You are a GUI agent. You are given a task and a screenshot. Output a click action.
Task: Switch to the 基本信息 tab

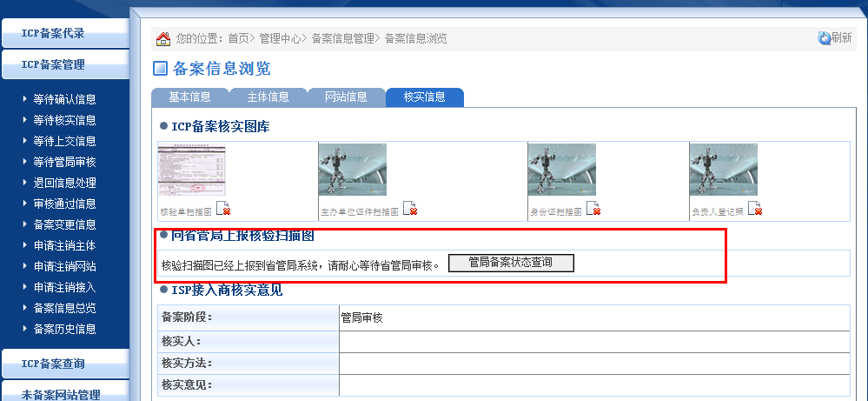coord(190,97)
